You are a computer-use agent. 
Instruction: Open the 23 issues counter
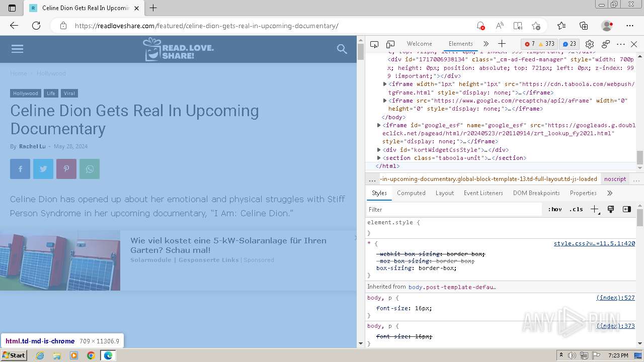[569, 44]
